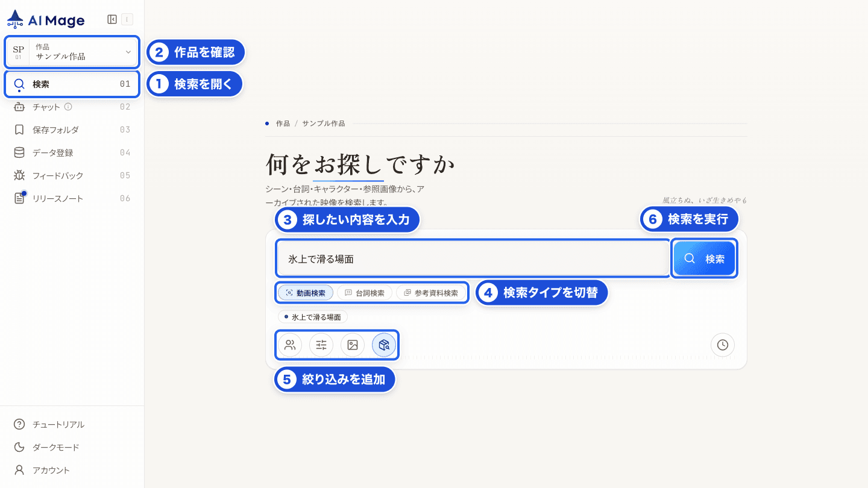This screenshot has width=868, height=488.
Task: Open the サンプル作品 work selector dropdown
Action: click(72, 52)
